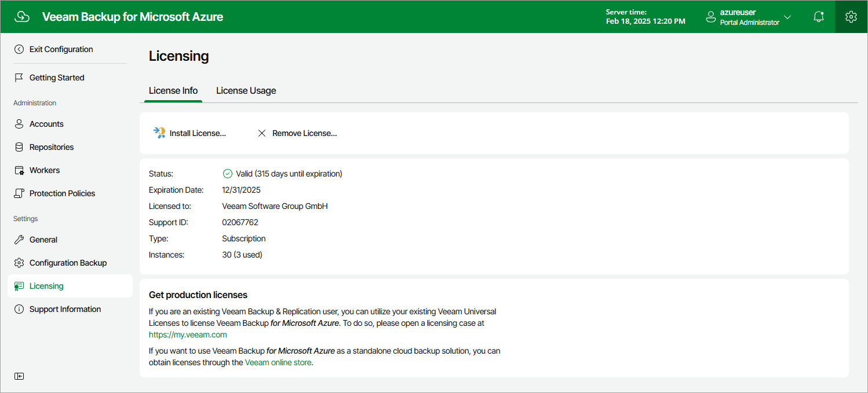The width and height of the screenshot is (868, 393).
Task: Click the Status: field label
Action: coord(161,174)
